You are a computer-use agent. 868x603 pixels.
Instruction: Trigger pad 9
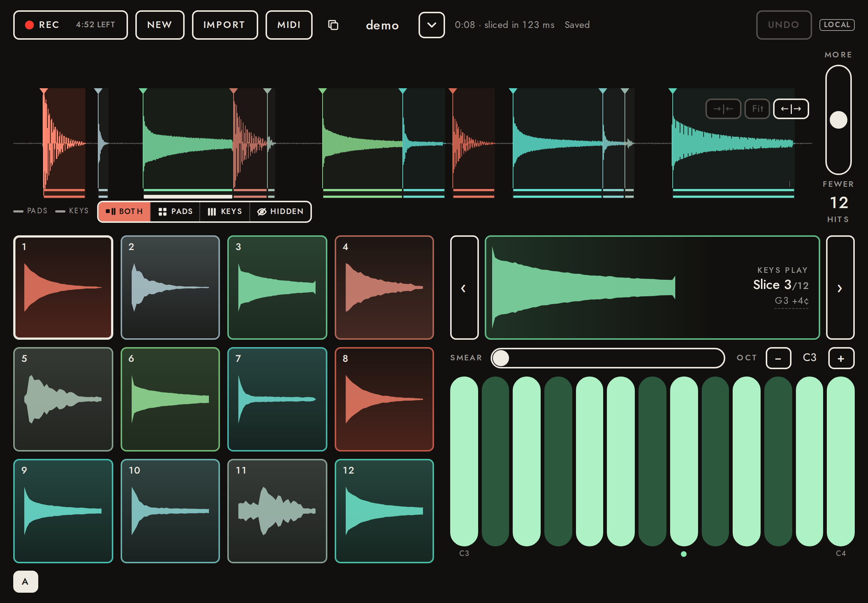coord(63,511)
